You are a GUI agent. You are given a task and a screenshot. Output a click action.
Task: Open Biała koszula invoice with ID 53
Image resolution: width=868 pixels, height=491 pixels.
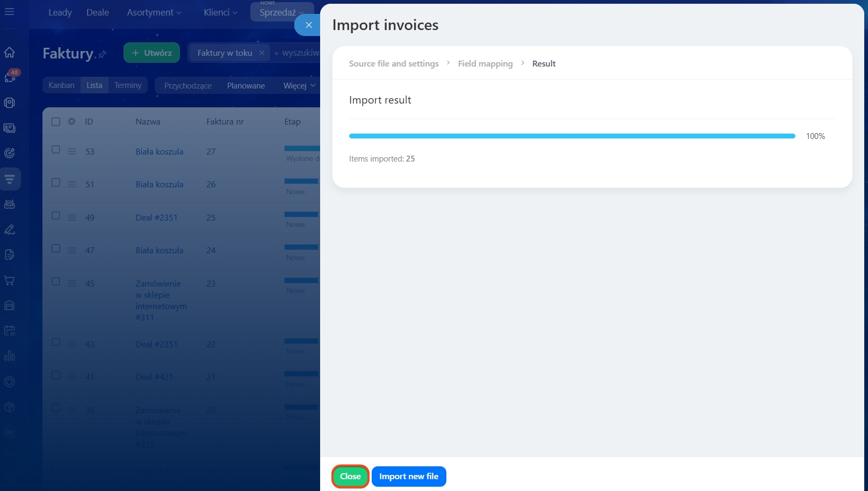pyautogui.click(x=160, y=152)
